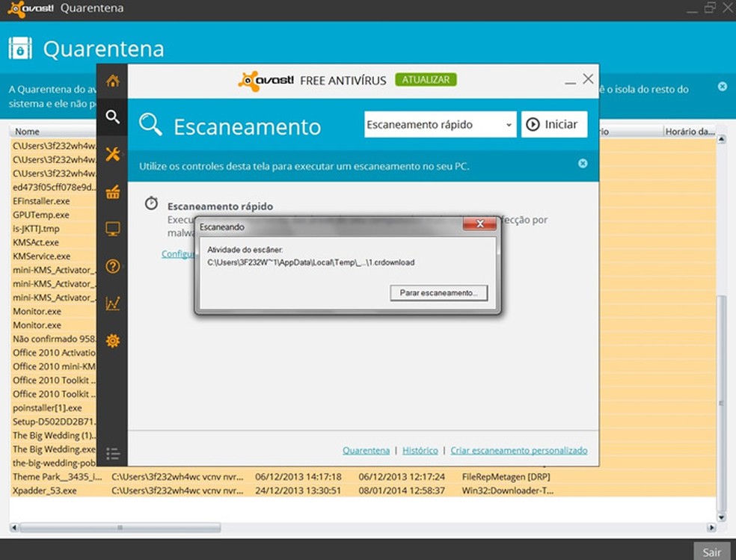Click the vertical scrollbar up arrow in Quarentena
The width and height of the screenshot is (736, 560).
tap(722, 140)
